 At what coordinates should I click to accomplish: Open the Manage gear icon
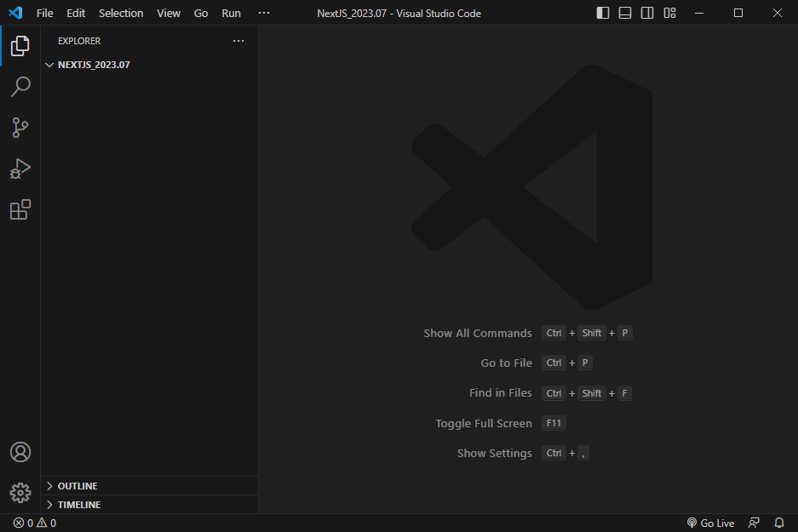coord(20,493)
